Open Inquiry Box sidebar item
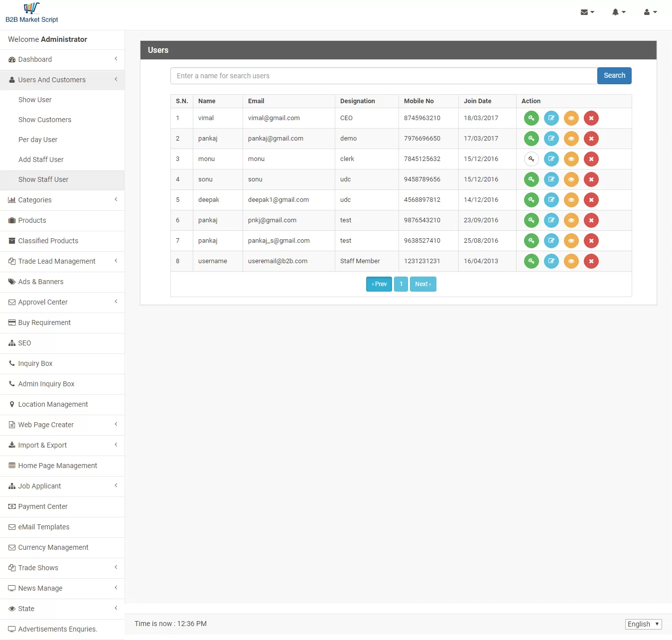The height and width of the screenshot is (640, 672). pos(62,363)
